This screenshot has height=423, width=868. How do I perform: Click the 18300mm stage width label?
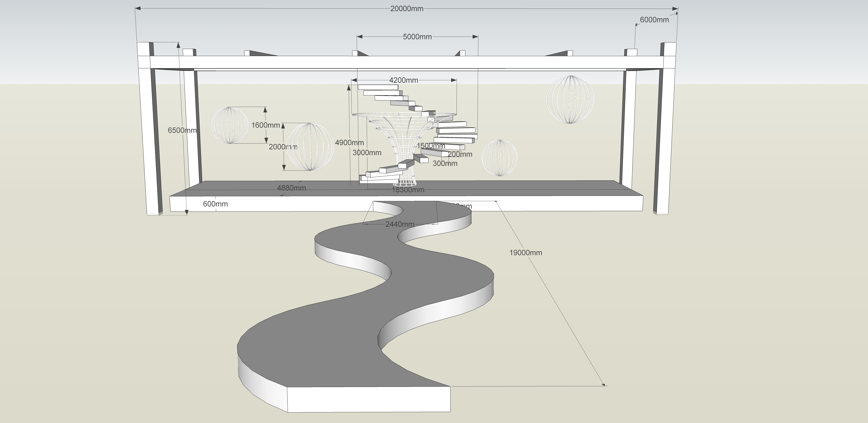pyautogui.click(x=408, y=190)
